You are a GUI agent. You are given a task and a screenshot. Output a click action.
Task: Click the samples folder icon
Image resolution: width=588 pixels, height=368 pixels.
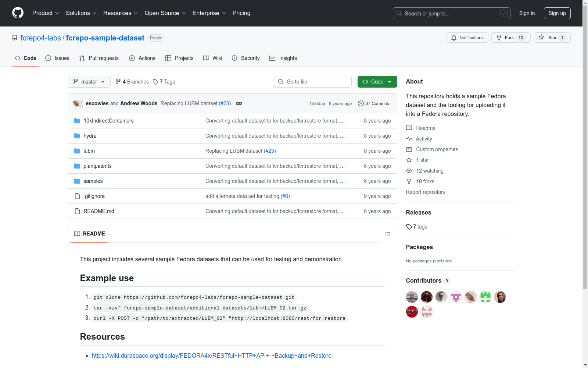(x=77, y=181)
